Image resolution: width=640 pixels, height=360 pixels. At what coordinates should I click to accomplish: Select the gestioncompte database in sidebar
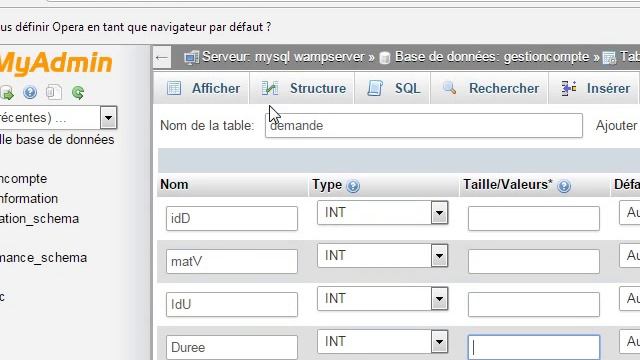23,179
